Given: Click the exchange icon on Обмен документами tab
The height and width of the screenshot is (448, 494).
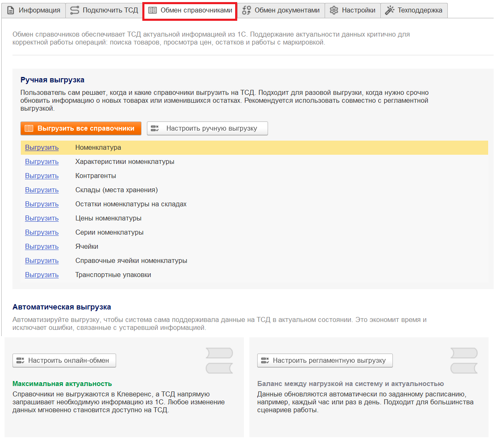Looking at the screenshot, I should click(246, 10).
